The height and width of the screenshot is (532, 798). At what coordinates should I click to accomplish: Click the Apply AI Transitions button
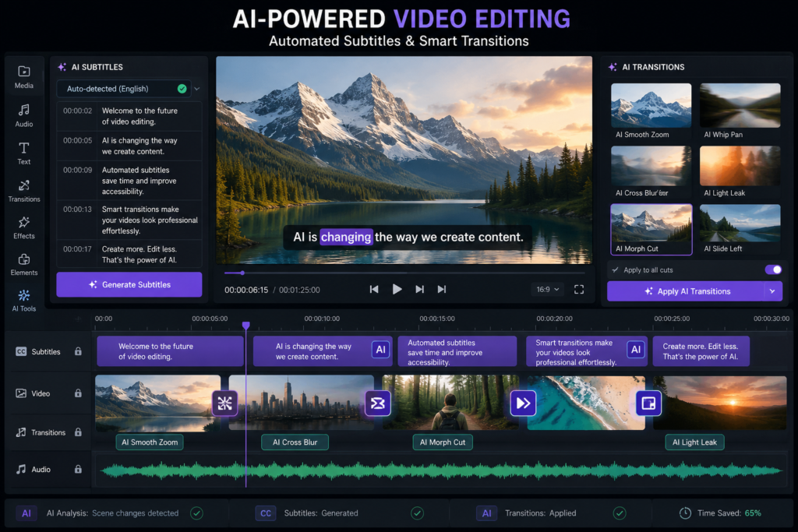686,291
